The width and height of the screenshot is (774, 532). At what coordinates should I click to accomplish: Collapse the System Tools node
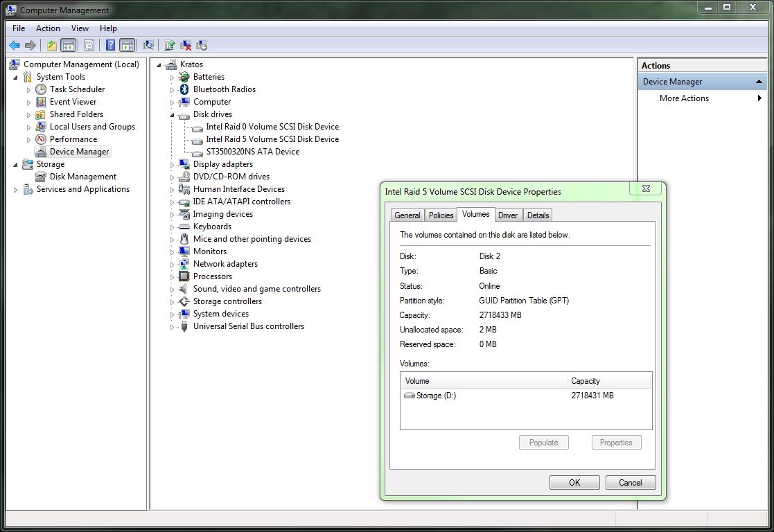(15, 78)
